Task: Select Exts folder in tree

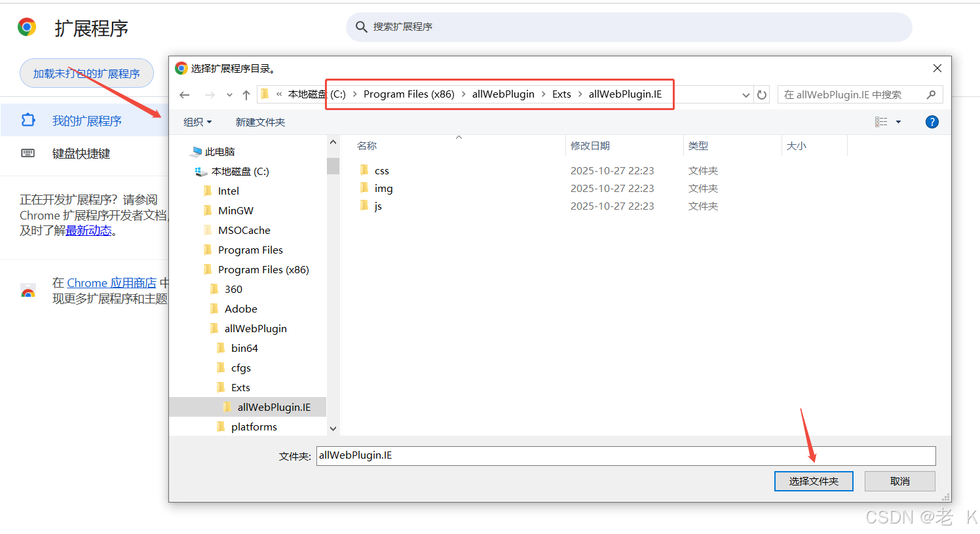Action: pos(240,387)
